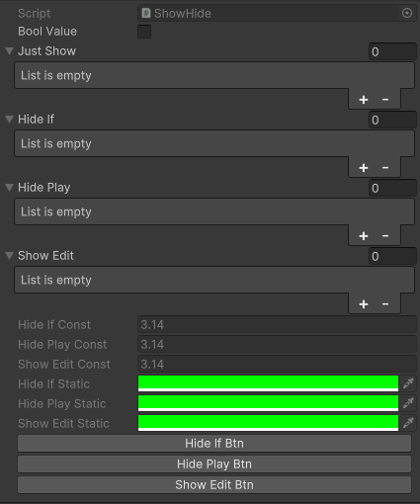This screenshot has height=504, width=420.
Task: Add element to Hide If list
Action: coord(364,168)
